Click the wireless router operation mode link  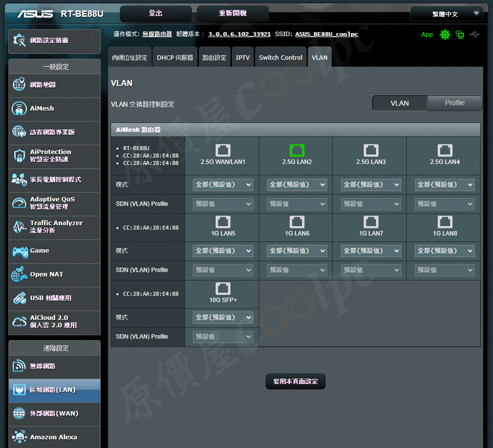point(157,34)
